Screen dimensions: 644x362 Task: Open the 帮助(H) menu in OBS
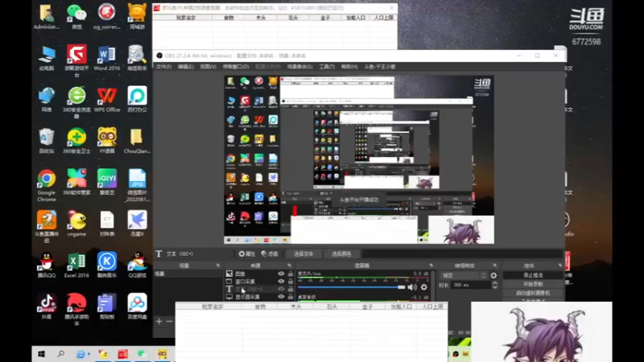[349, 67]
